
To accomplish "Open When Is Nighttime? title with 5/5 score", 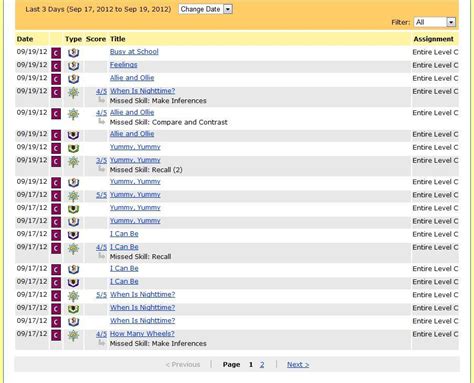I will [142, 295].
